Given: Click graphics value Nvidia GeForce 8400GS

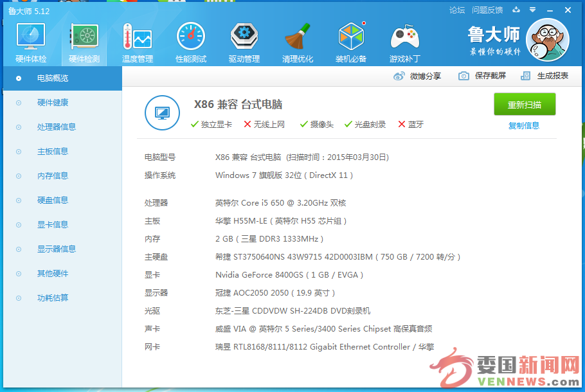Looking at the screenshot, I should click(x=289, y=275).
